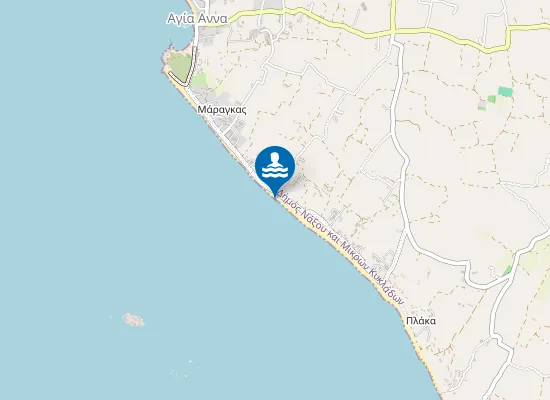Image resolution: width=550 pixels, height=400 pixels.
Task: Click the swimmer figure inside the marker
Action: (x=275, y=160)
